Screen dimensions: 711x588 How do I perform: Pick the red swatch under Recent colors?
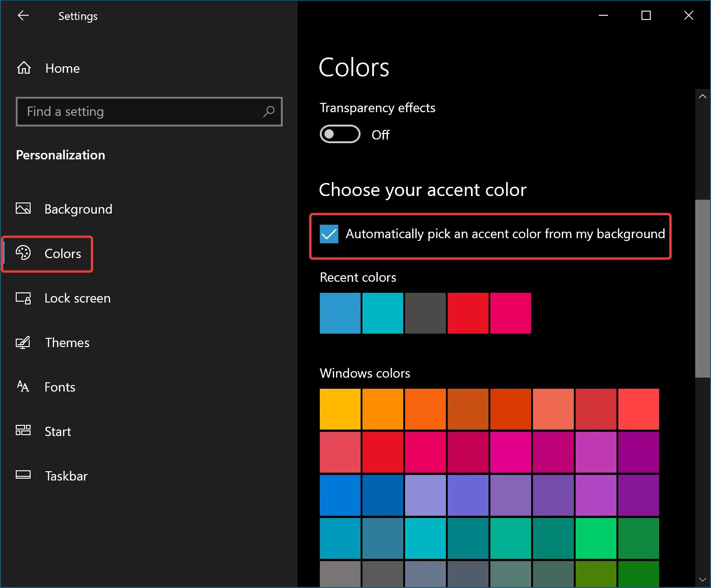(468, 313)
